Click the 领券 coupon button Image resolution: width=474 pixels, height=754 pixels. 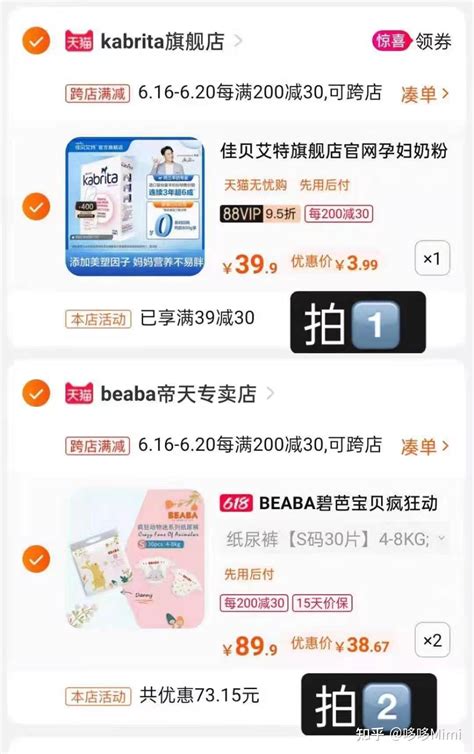(433, 42)
